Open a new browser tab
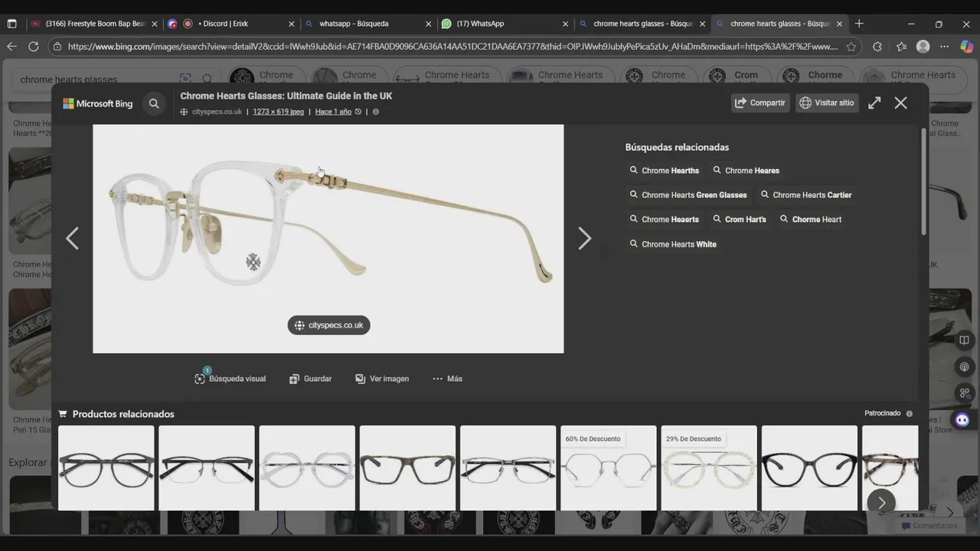The image size is (980, 551). coord(859,24)
